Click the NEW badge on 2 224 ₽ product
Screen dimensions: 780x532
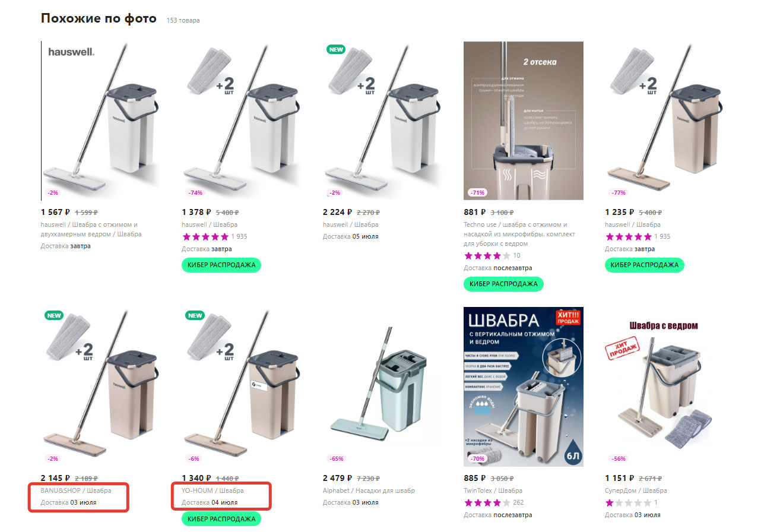(336, 49)
